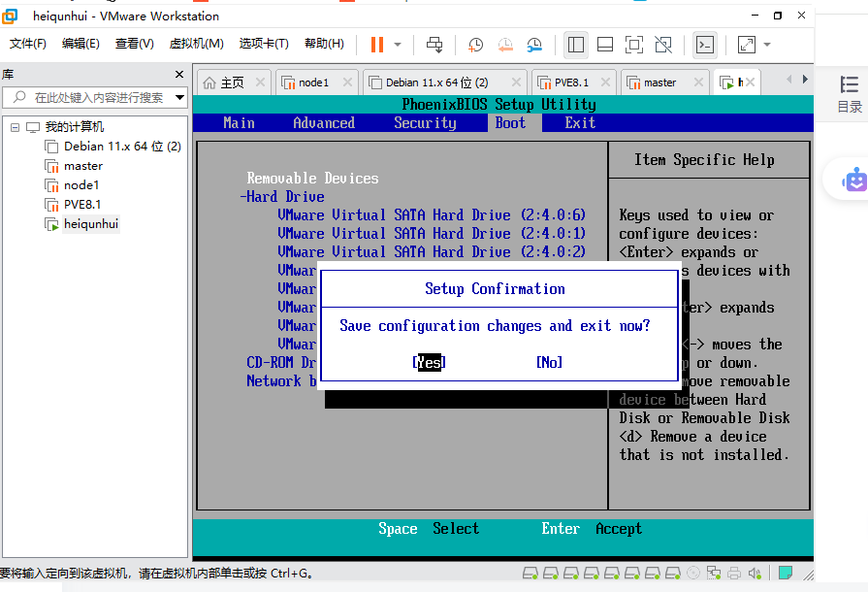Click the CD/DVD drive status icon
This screenshot has height=592, width=868.
[x=693, y=574]
